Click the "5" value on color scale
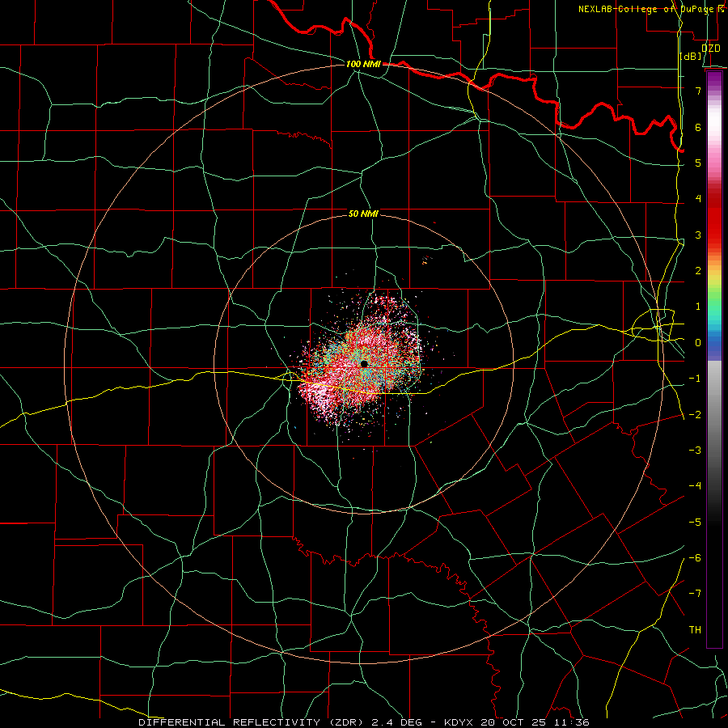Screen dimensions: 728x728 698,163
